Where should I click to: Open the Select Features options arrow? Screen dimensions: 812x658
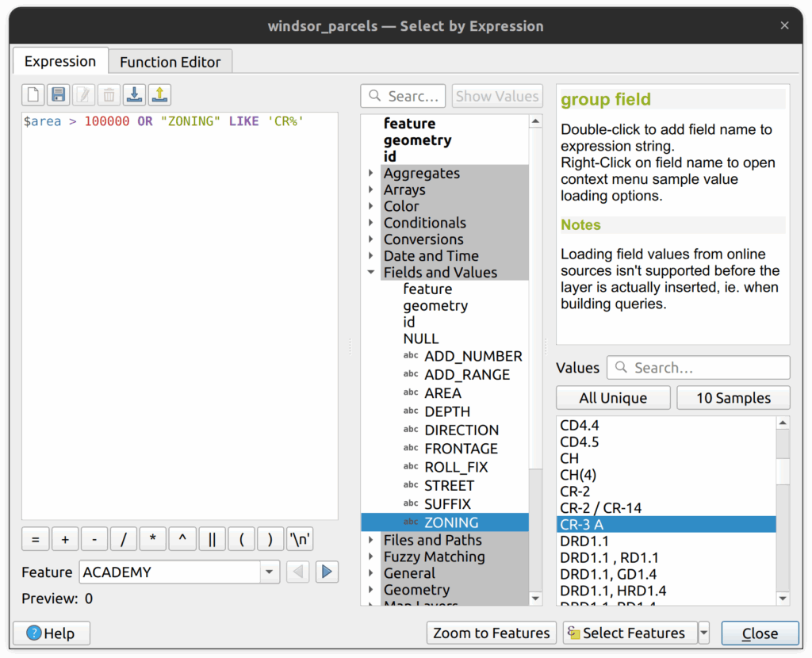click(704, 633)
